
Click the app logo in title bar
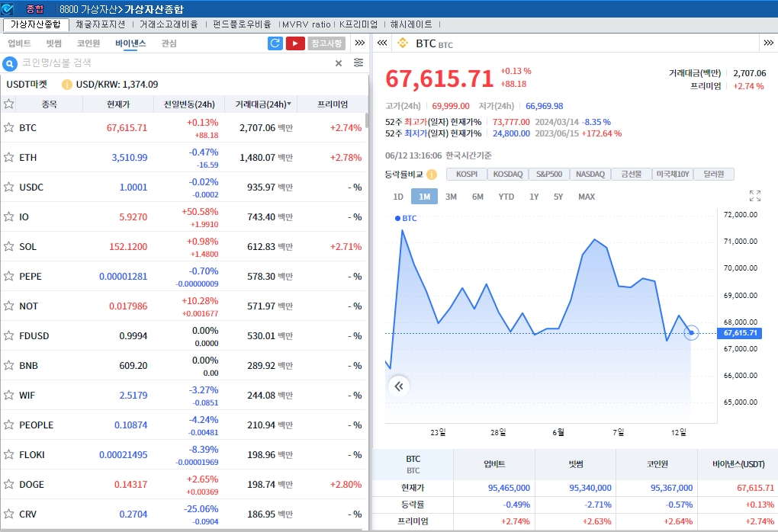coord(8,8)
